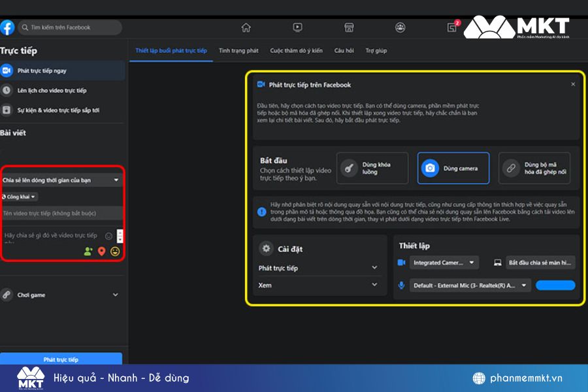Add feeling emoji icon in post box
This screenshot has width=588, height=392.
(x=115, y=252)
